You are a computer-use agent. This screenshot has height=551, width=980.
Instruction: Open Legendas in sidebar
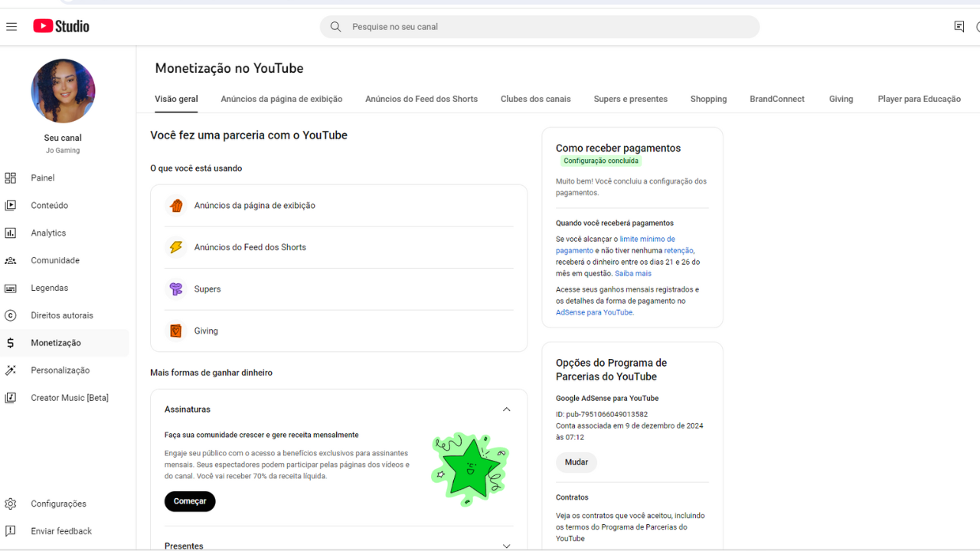(x=64, y=289)
